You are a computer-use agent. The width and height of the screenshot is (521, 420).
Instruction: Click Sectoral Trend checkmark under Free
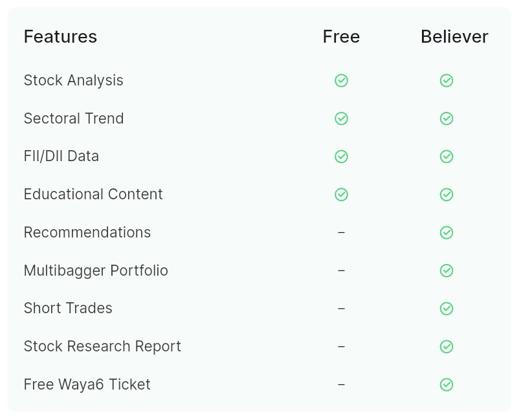pyautogui.click(x=341, y=118)
